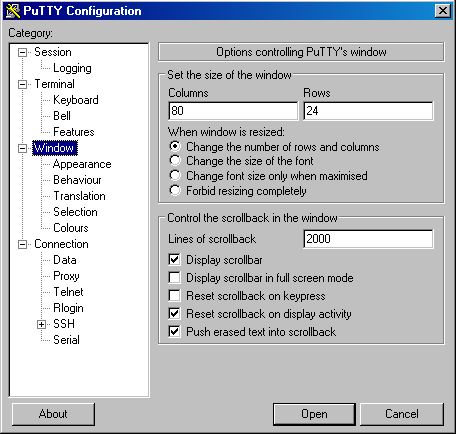Collapse the Connection tree node
The height and width of the screenshot is (434, 456).
pos(22,244)
